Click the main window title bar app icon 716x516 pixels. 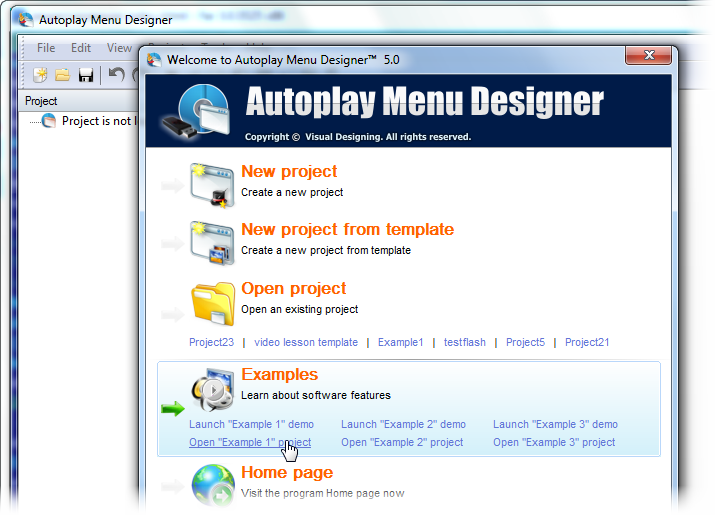[25, 19]
